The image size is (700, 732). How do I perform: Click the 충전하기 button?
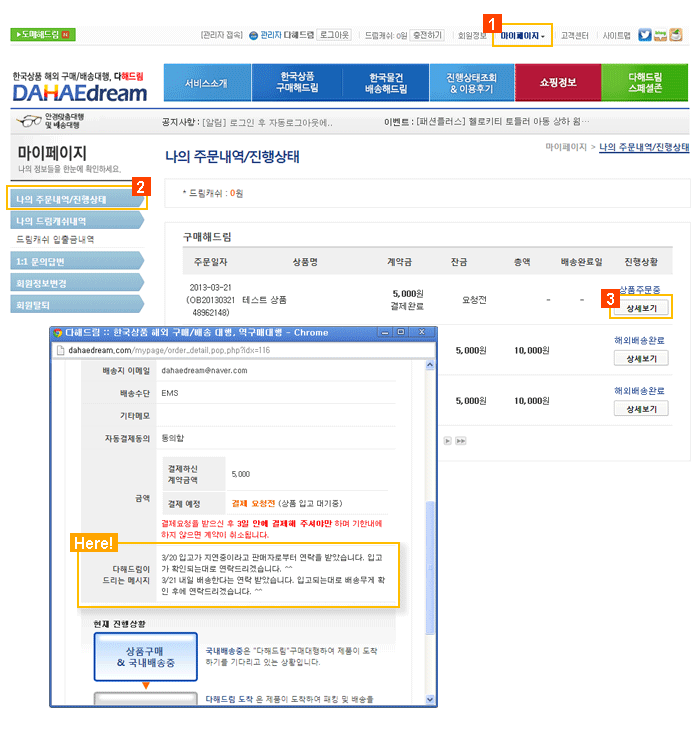(427, 35)
